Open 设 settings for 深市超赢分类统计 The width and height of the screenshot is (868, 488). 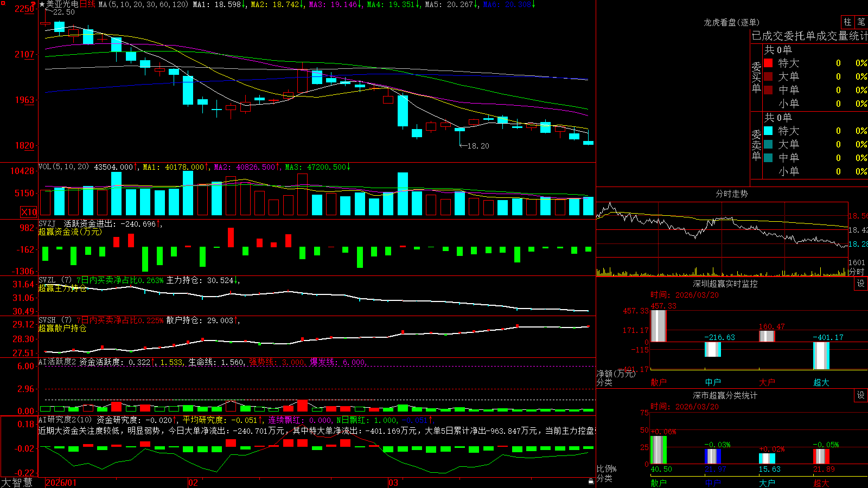point(861,395)
